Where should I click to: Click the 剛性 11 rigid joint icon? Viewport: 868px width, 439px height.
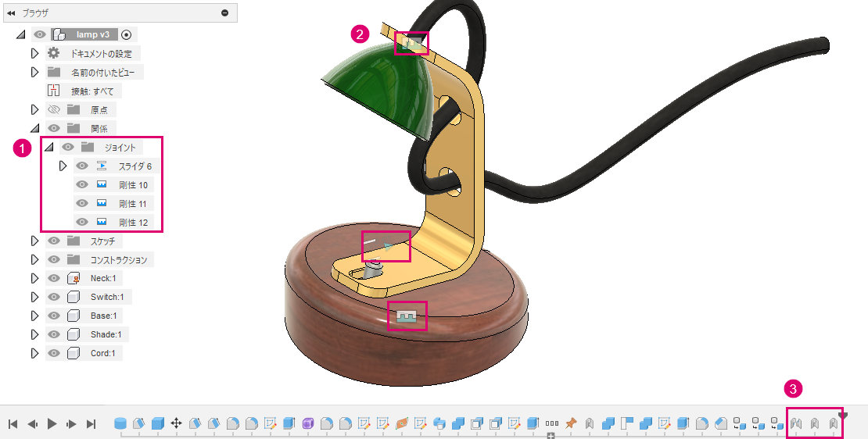tap(102, 203)
